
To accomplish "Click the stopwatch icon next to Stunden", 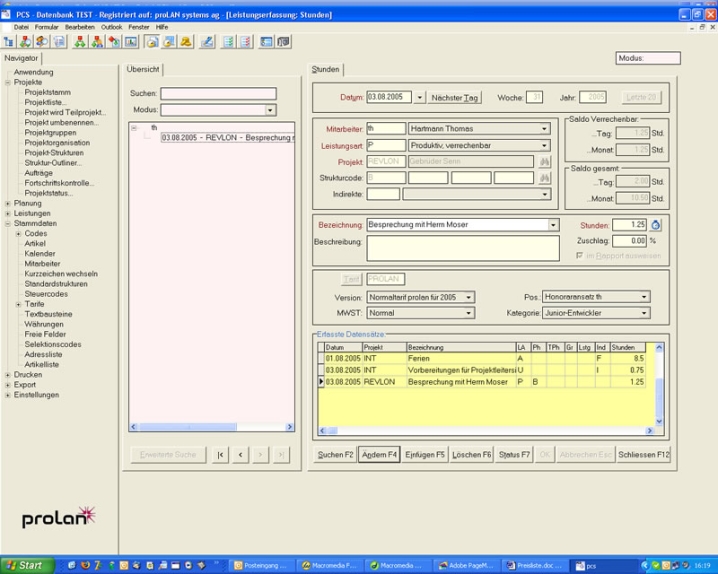I will pyautogui.click(x=656, y=225).
